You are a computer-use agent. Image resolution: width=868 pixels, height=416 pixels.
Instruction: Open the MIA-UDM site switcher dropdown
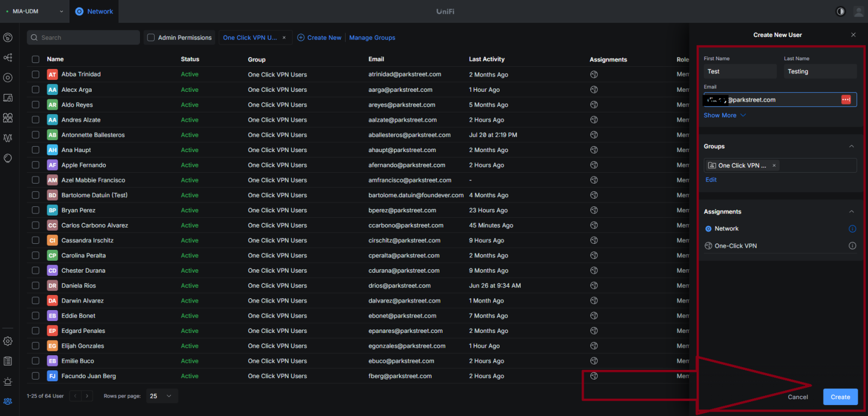point(35,11)
